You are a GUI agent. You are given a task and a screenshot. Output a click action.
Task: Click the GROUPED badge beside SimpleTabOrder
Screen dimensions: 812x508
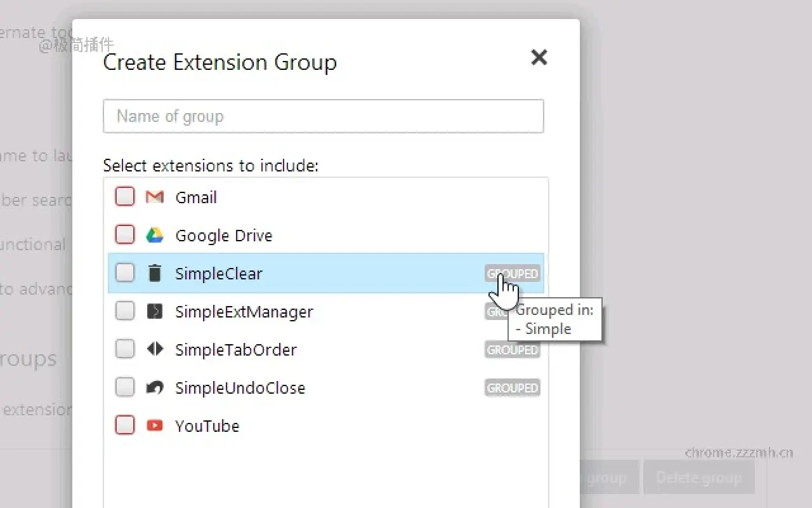(x=512, y=349)
